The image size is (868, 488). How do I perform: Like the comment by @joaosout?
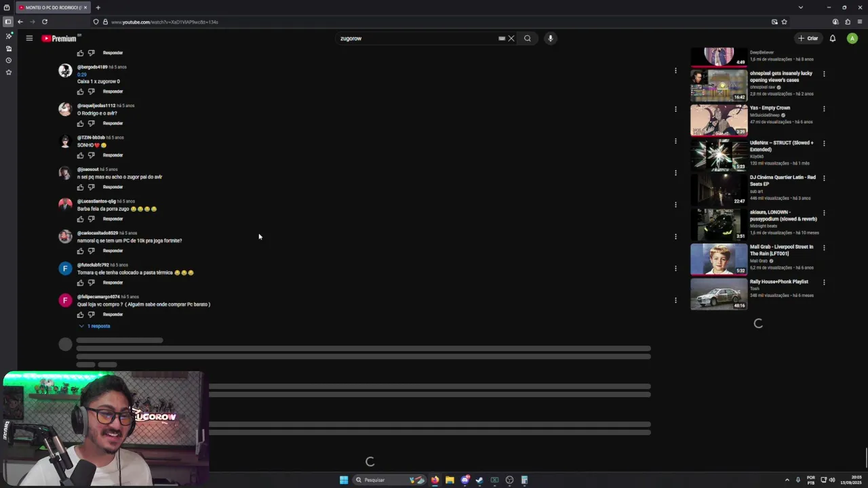(80, 187)
